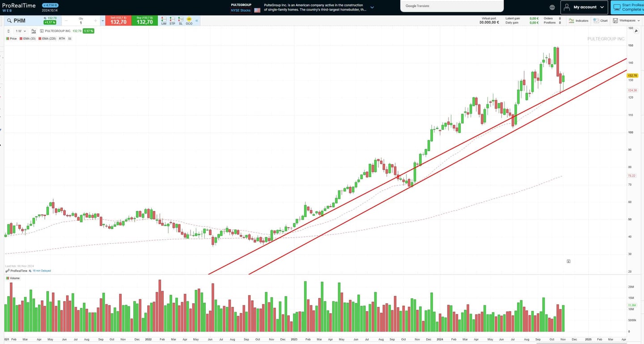Open the PulteGroup instrument info icon
644x344 pixels.
point(42,31)
